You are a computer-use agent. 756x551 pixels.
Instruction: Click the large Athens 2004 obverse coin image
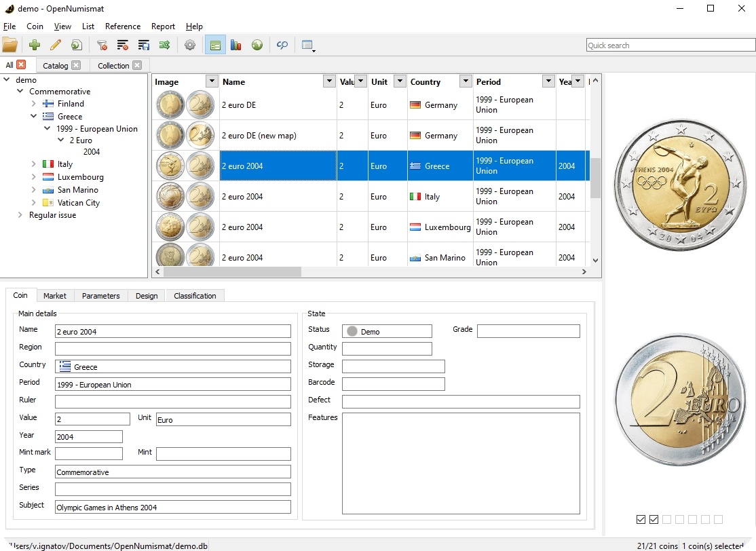680,185
